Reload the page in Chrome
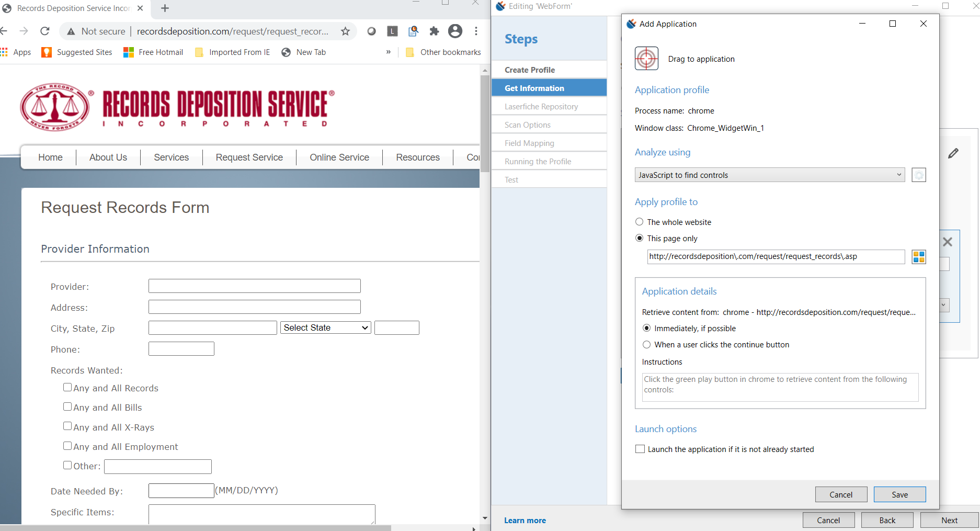Viewport: 980px width, 531px height. (x=45, y=31)
